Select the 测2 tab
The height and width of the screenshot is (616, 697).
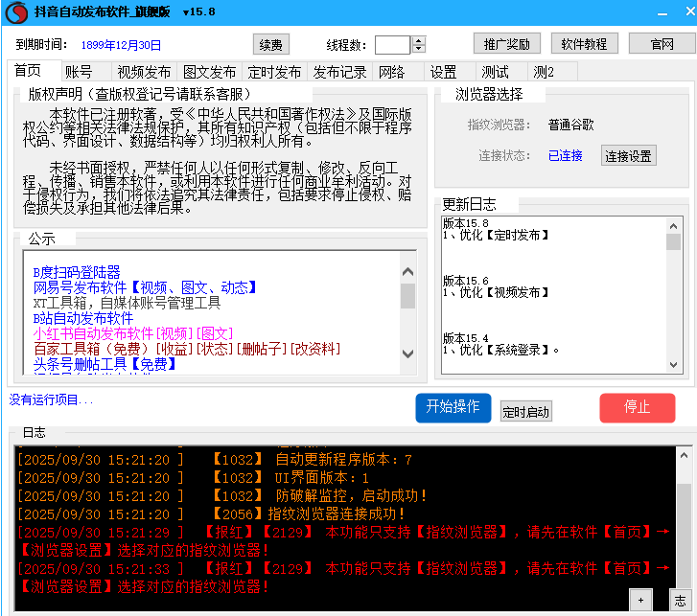pos(552,72)
